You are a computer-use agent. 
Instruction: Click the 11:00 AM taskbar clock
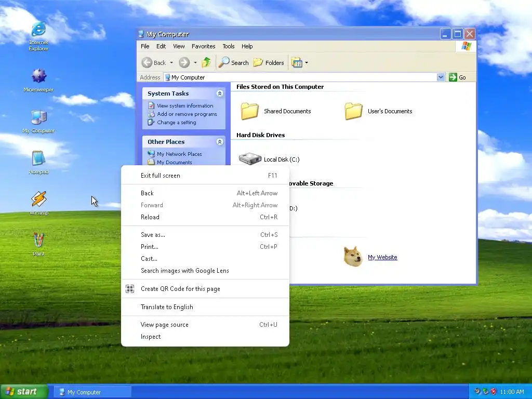click(x=512, y=392)
